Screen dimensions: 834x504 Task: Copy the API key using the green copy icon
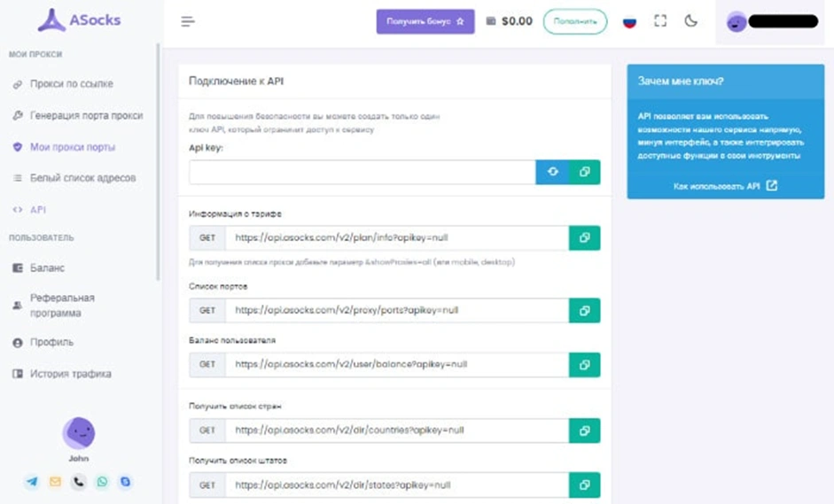coord(584,172)
